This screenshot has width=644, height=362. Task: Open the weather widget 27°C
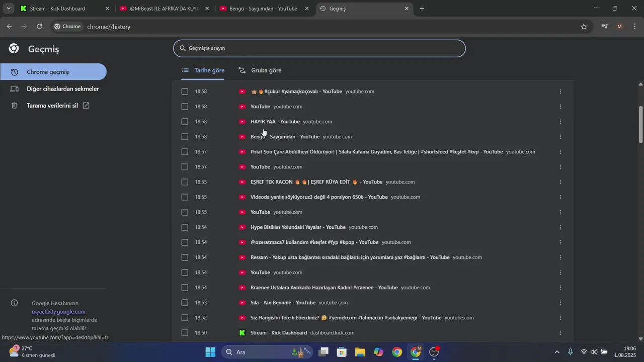coord(33,352)
